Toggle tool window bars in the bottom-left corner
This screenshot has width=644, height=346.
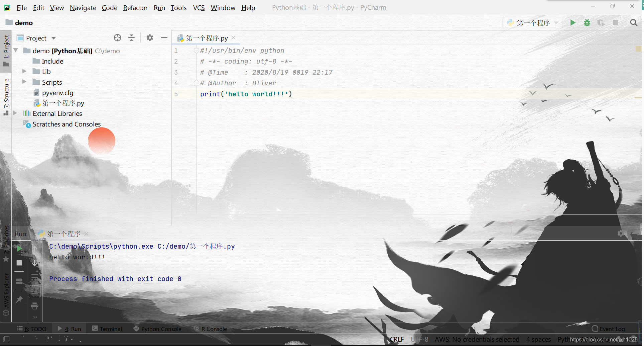coord(6,339)
